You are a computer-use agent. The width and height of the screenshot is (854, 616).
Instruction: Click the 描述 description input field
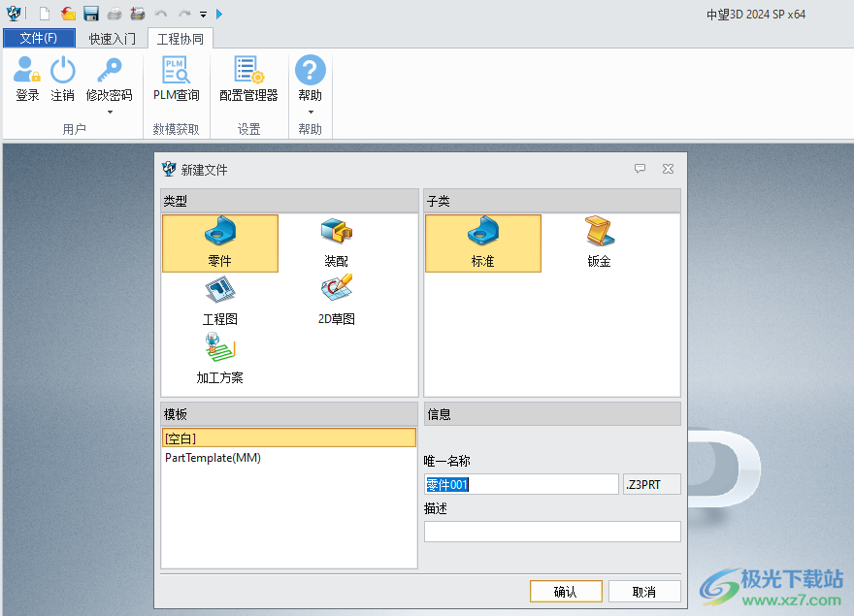(552, 532)
